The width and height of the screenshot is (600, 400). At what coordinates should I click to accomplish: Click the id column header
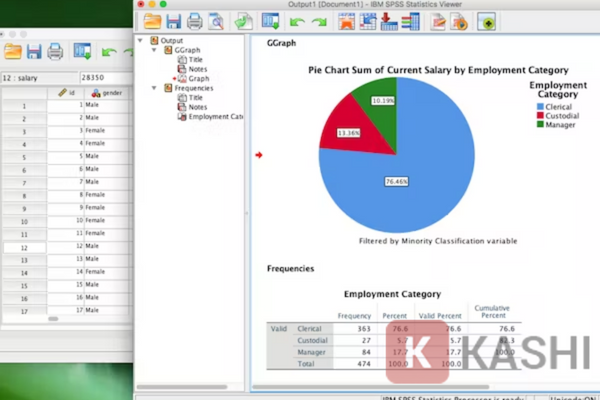pos(67,93)
